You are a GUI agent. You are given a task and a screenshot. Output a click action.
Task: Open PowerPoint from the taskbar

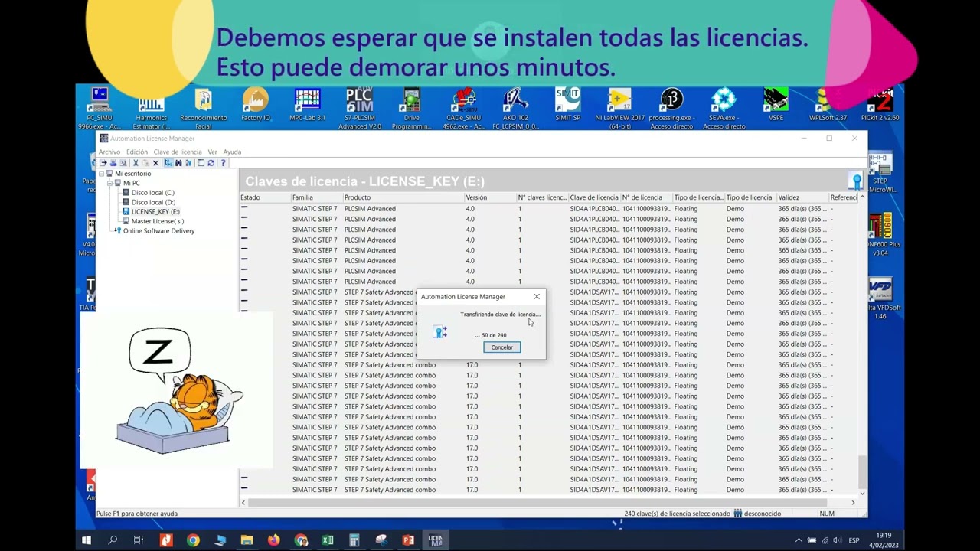coord(408,540)
